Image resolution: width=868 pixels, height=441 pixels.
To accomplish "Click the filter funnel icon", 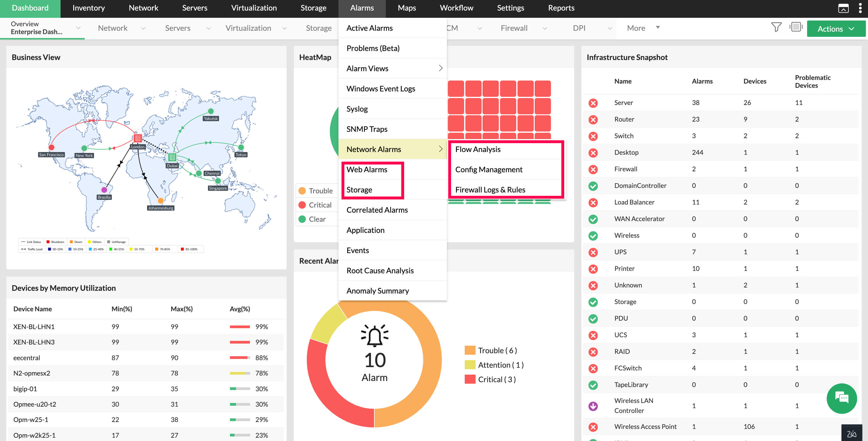I will [776, 27].
